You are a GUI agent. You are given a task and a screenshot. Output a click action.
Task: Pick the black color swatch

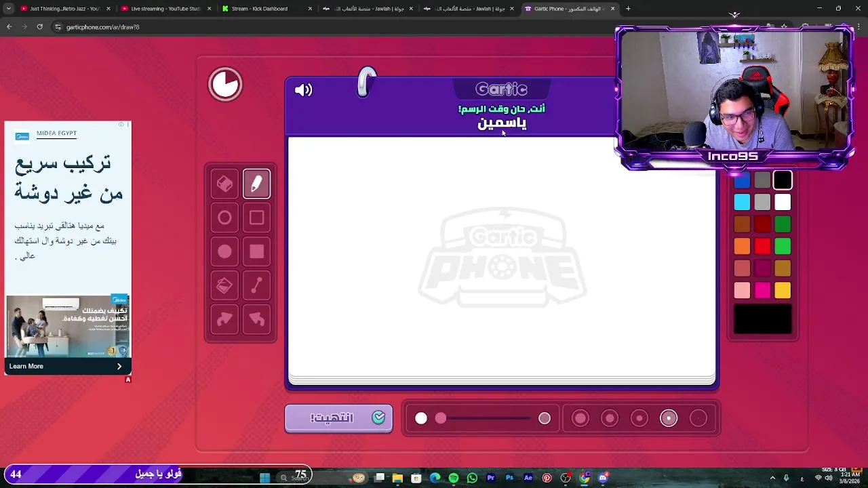coord(783,180)
